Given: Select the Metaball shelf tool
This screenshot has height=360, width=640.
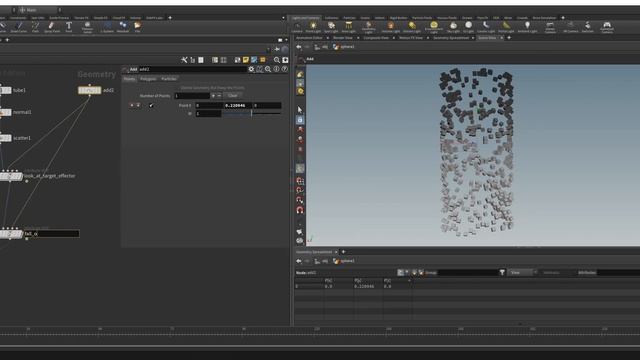Looking at the screenshot, I should [x=123, y=27].
